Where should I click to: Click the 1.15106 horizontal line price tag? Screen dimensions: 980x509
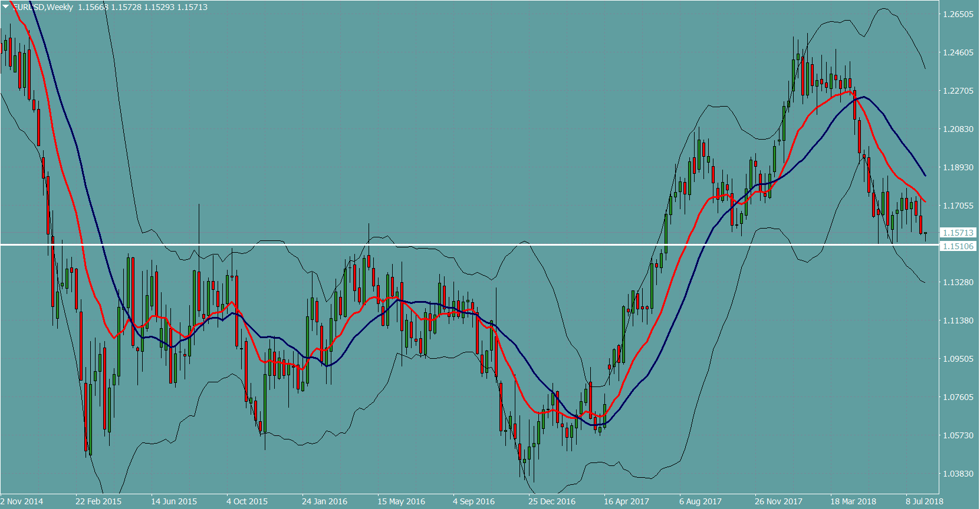pyautogui.click(x=958, y=246)
